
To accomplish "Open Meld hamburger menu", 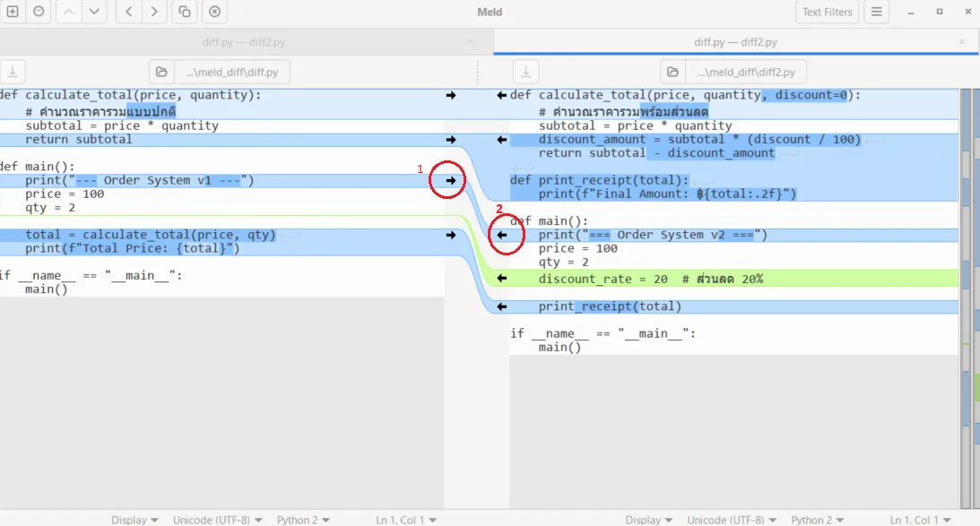I will click(876, 12).
